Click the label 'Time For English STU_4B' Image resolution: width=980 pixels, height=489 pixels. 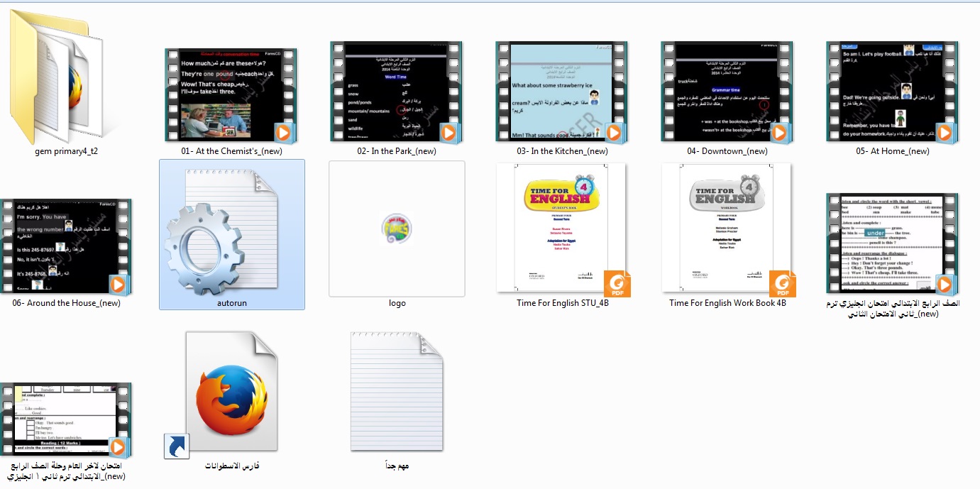click(563, 303)
